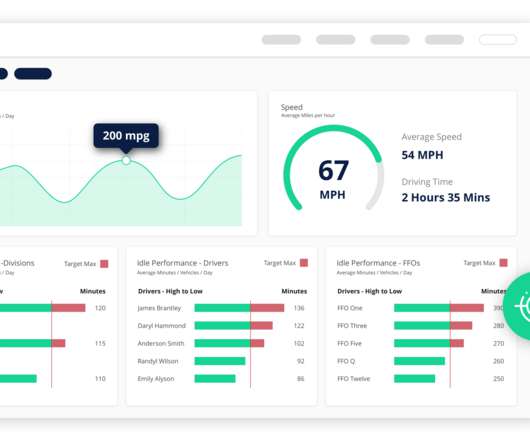Select the Randyl Wilson driver row

pyautogui.click(x=221, y=361)
